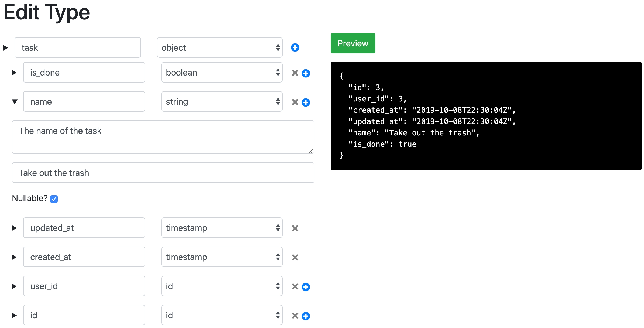Click the plus icon next to name row

click(306, 102)
